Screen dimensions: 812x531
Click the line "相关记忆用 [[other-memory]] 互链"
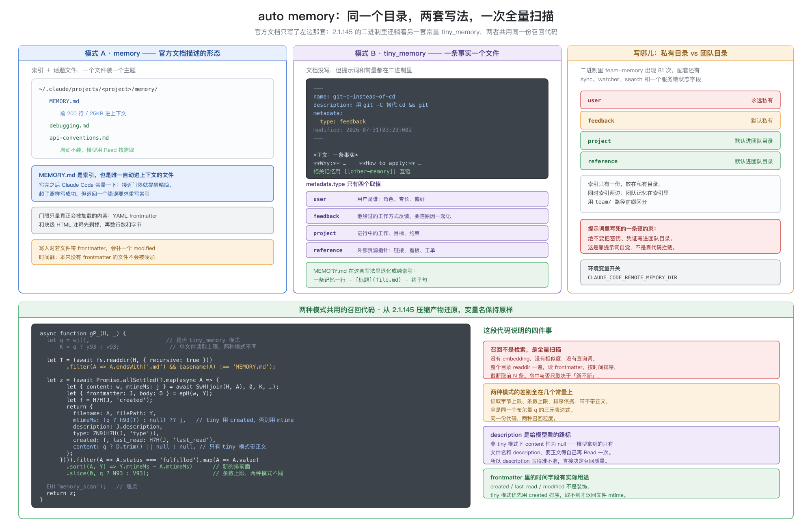point(362,171)
